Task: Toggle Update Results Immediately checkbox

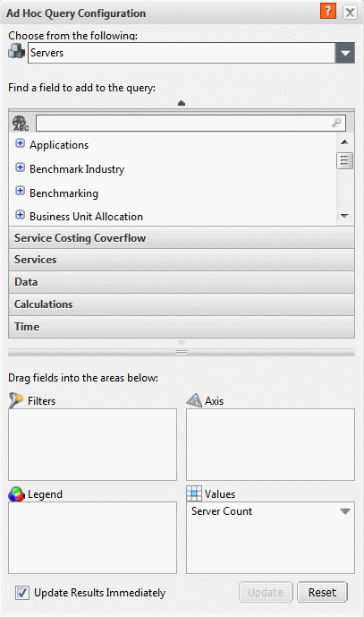Action: (x=22, y=593)
